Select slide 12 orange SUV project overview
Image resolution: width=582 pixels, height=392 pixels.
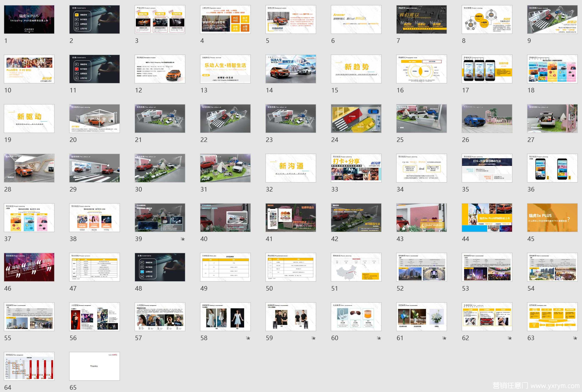point(160,69)
